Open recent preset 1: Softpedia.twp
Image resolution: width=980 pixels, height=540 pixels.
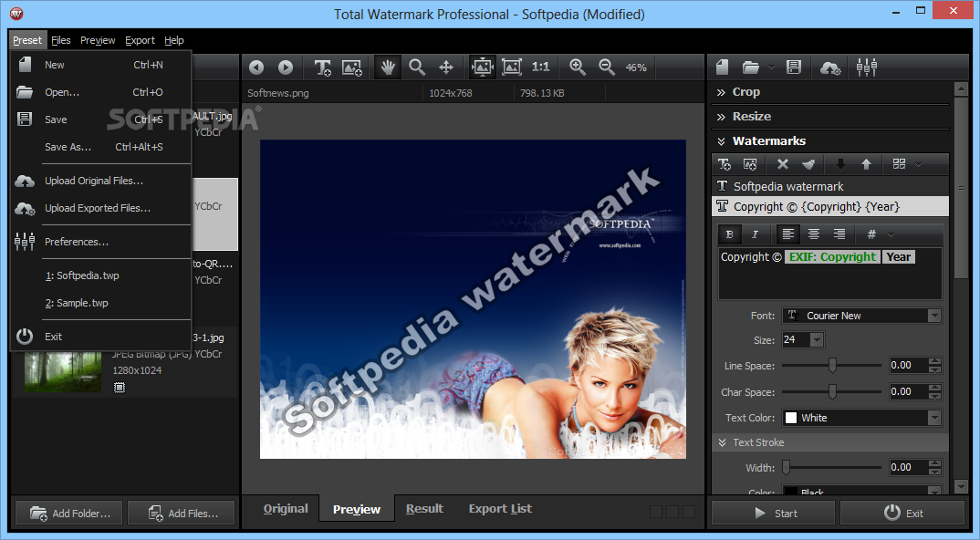[x=101, y=275]
